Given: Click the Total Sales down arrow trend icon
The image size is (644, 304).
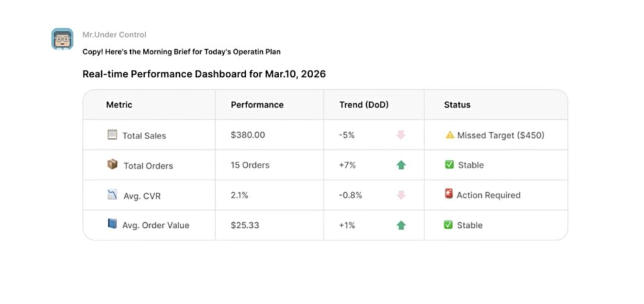Looking at the screenshot, I should 401,135.
